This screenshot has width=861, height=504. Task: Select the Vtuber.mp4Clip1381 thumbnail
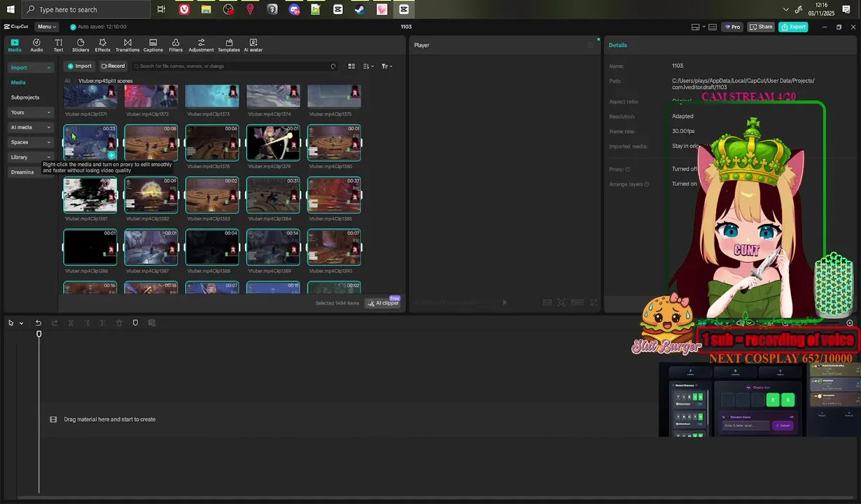coord(90,195)
